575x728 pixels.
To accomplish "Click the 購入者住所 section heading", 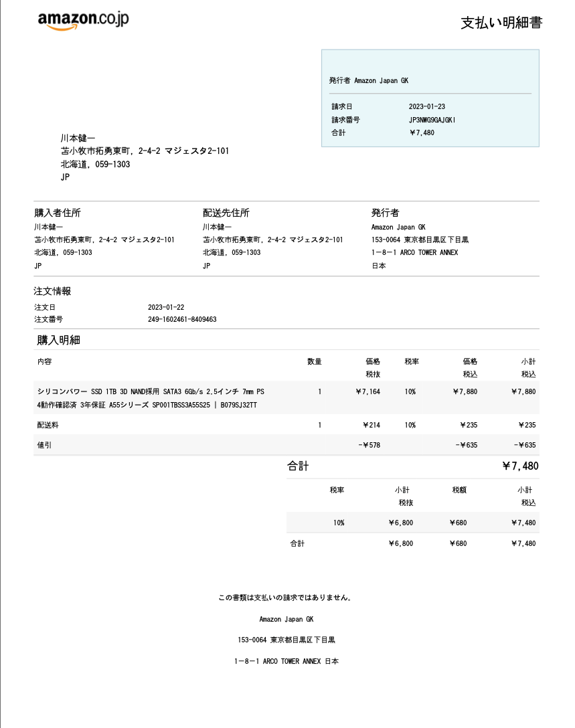I will coord(58,213).
